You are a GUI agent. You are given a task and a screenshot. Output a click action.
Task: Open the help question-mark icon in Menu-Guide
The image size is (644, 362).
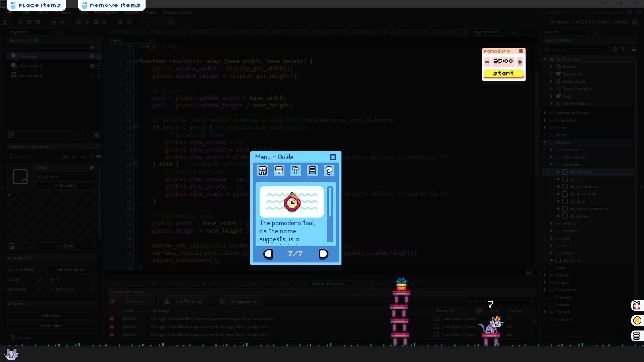(x=329, y=170)
